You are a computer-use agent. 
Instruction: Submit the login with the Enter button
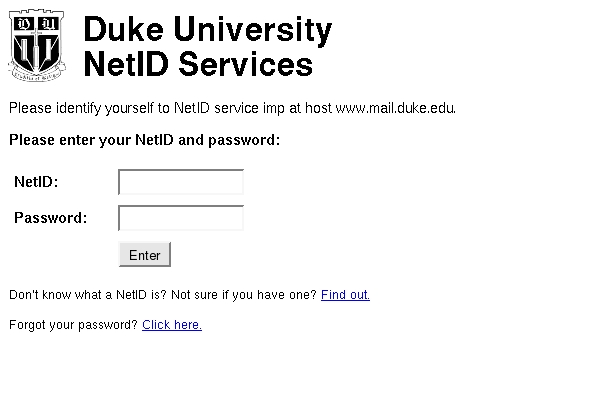click(145, 255)
